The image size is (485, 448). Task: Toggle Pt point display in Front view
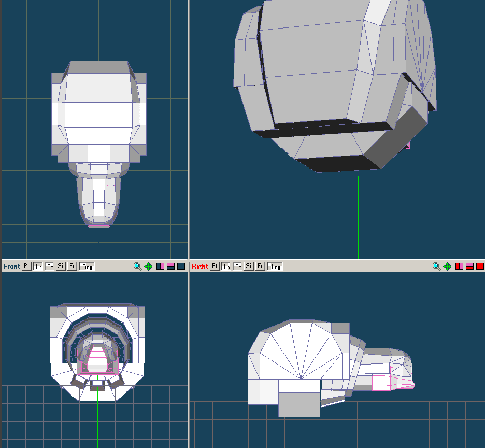[x=27, y=267]
